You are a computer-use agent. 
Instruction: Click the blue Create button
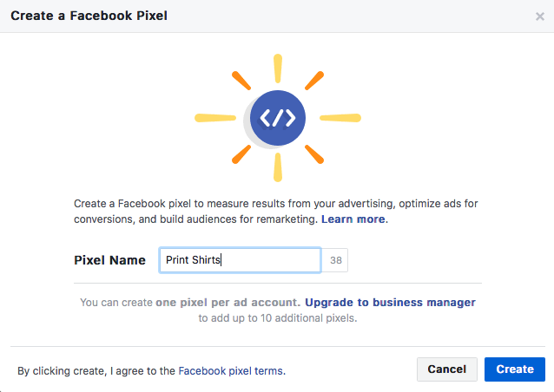(x=515, y=369)
